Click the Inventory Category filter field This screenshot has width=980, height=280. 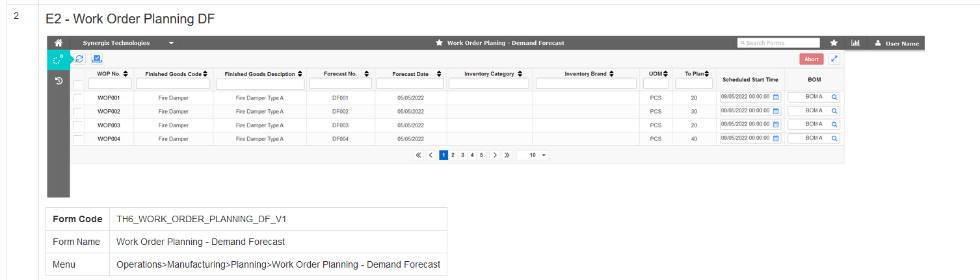[x=488, y=84]
